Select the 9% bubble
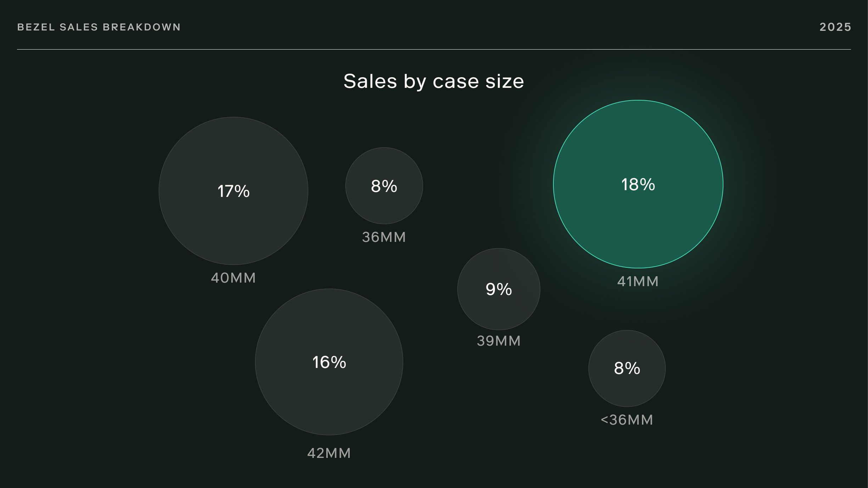This screenshot has height=488, width=868. tap(498, 308)
